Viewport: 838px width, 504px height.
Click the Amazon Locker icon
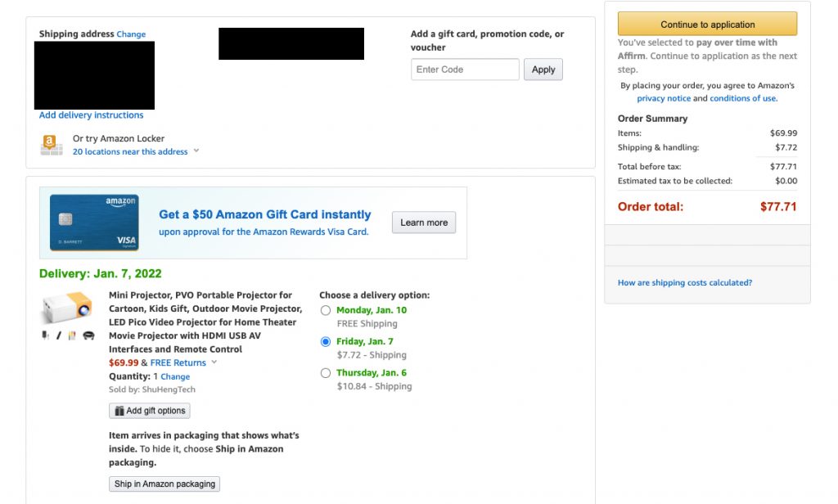pos(52,145)
